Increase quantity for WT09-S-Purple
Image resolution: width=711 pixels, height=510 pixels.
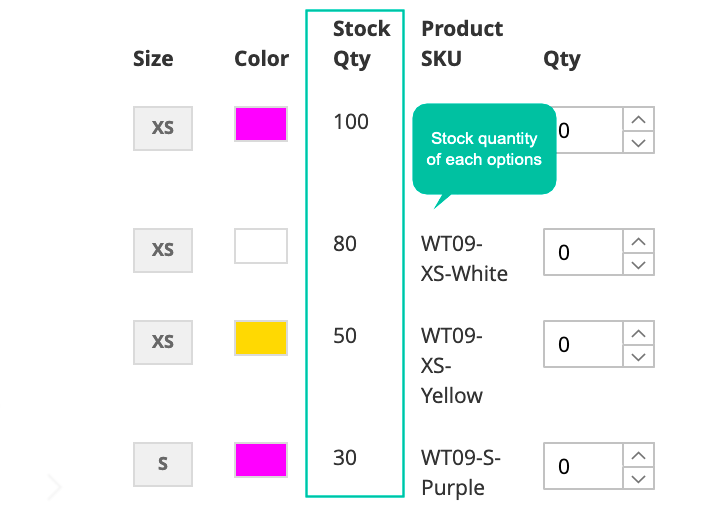pyautogui.click(x=638, y=456)
